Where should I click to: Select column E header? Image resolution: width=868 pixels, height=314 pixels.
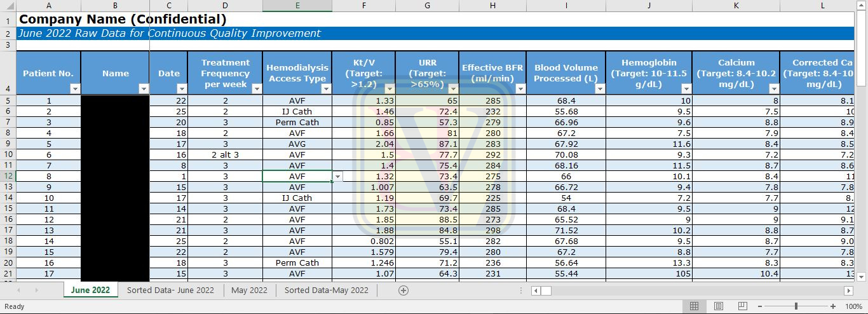pos(297,6)
